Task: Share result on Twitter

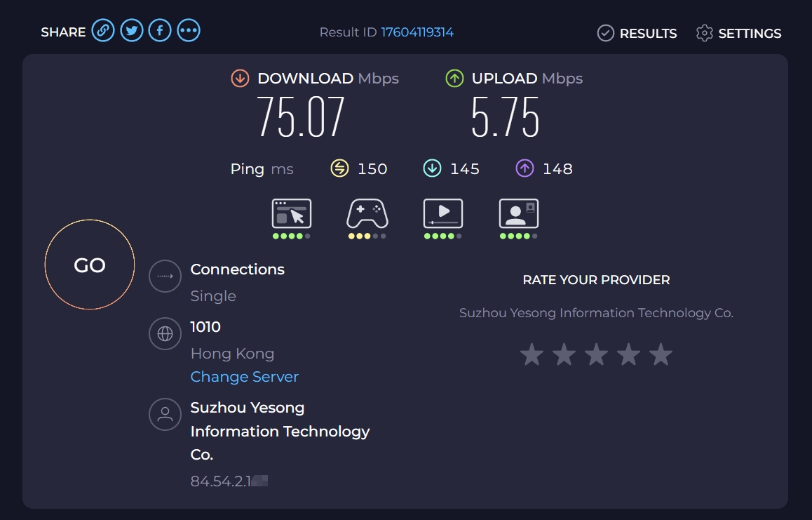Action: click(x=132, y=31)
